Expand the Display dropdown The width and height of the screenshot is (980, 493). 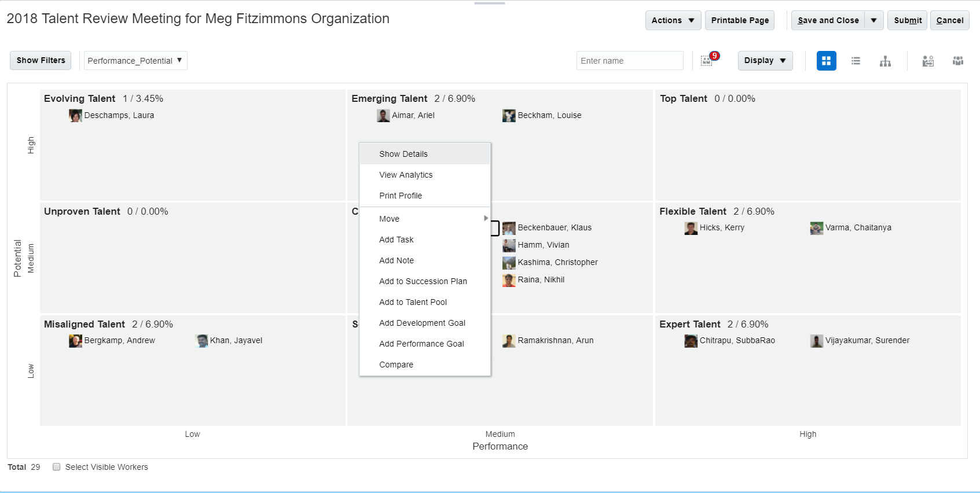click(765, 61)
